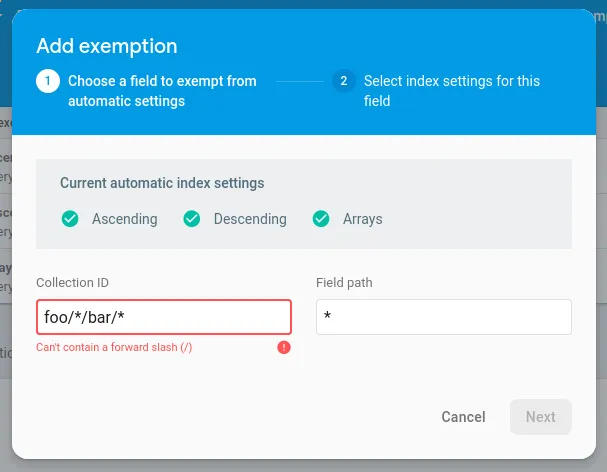Image resolution: width=607 pixels, height=472 pixels.
Task: Click the step 1 number circle
Action: [47, 81]
